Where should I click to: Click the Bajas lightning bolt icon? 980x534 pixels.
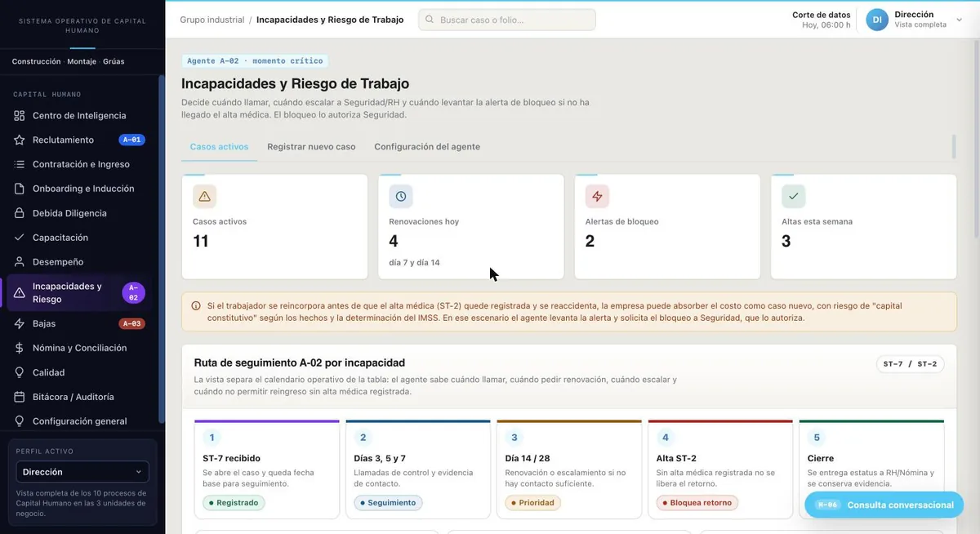[x=20, y=324]
